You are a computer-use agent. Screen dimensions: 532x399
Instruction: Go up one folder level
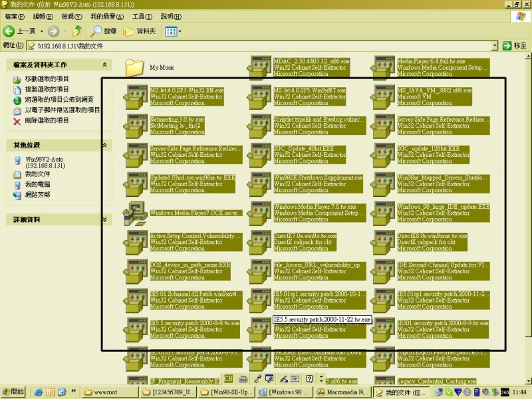point(77,31)
